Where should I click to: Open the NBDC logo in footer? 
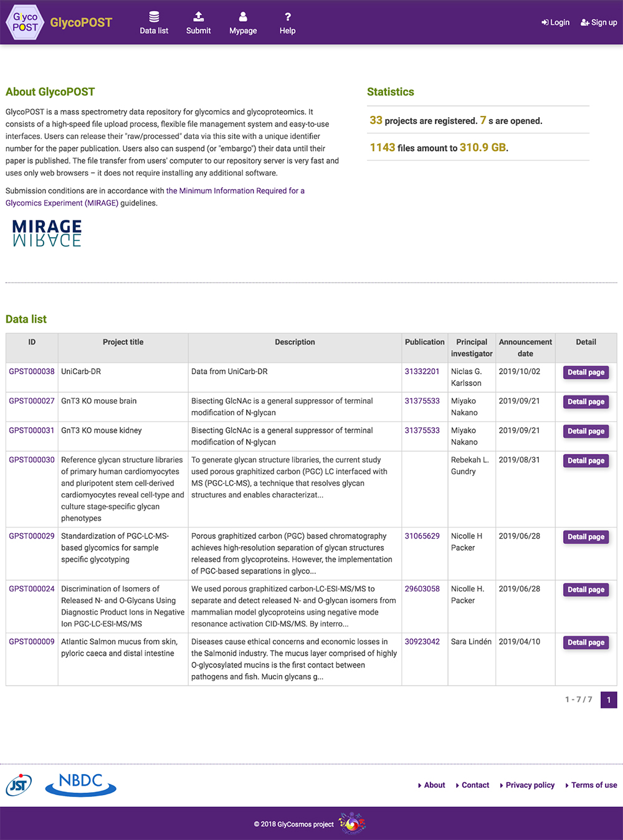[x=81, y=785]
